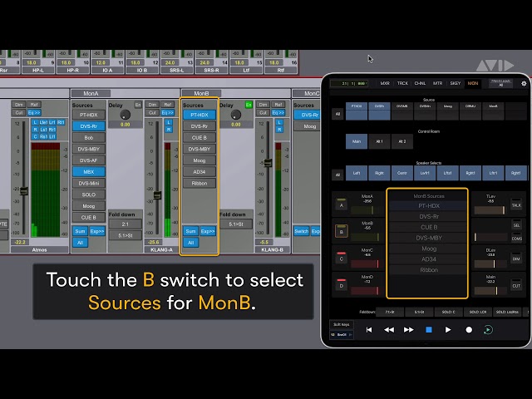Switch to SKEY tab on tablet
Viewport: 532px width, 399px height.
[x=456, y=83]
